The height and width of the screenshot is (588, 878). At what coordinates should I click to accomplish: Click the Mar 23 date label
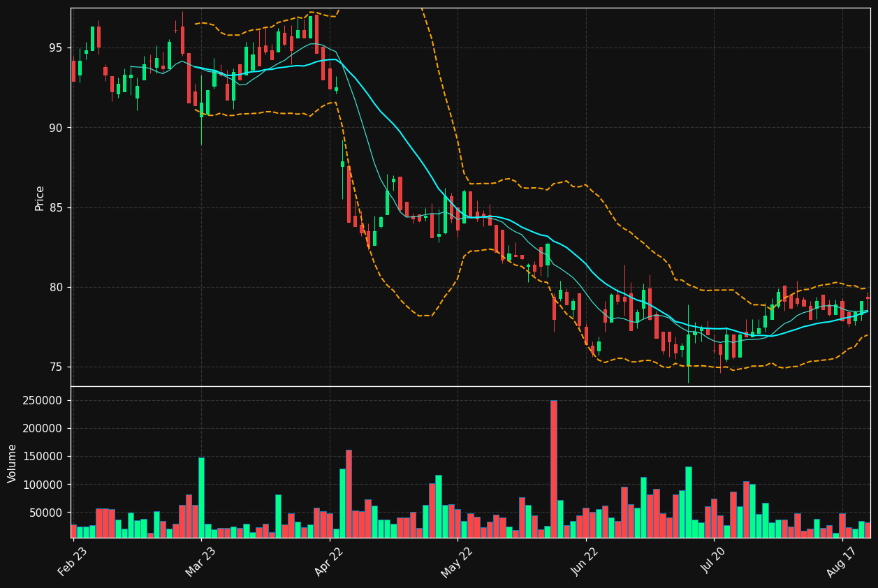click(x=200, y=561)
